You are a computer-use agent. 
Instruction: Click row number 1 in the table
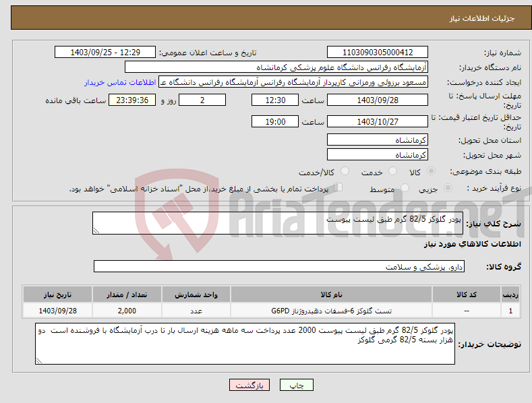coord(510,311)
